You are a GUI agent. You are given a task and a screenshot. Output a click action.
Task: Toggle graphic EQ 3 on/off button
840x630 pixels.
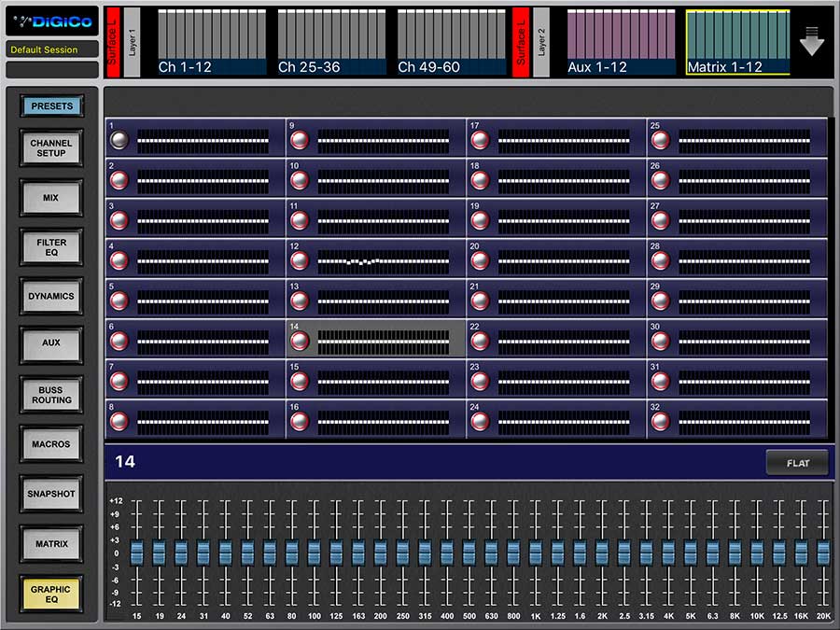pos(119,220)
